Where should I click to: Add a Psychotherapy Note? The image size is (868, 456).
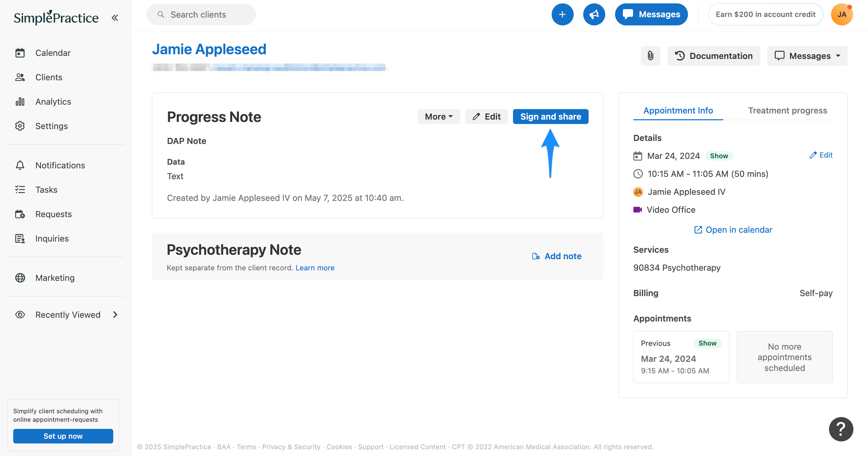pyautogui.click(x=557, y=256)
